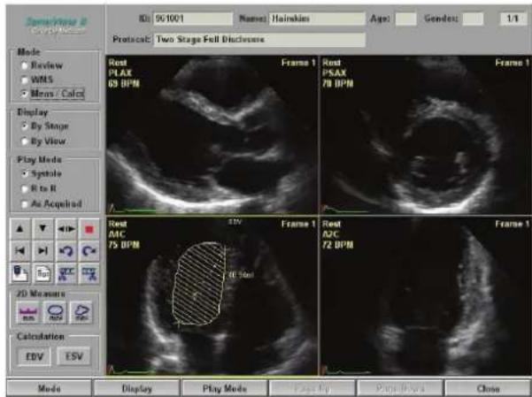The height and width of the screenshot is (397, 532).
Task: Select the freehand trace area measure tool
Action: (x=81, y=312)
